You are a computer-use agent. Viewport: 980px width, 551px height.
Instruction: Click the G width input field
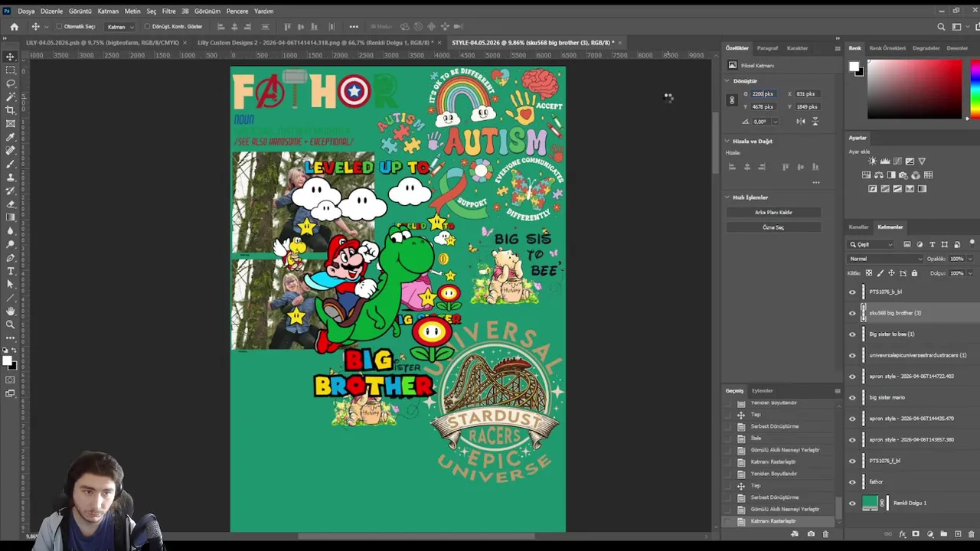763,94
